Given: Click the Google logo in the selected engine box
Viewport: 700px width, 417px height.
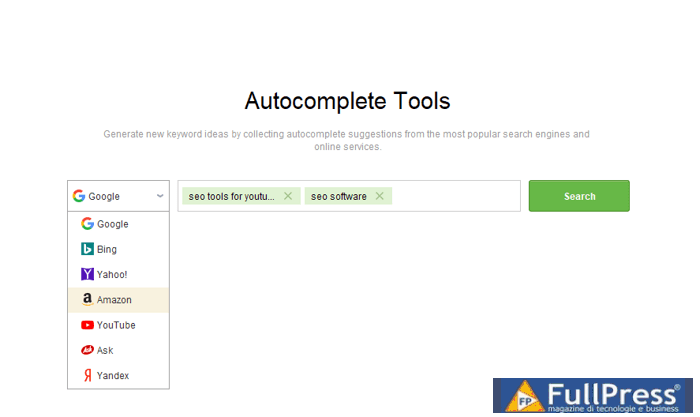Looking at the screenshot, I should point(79,196).
